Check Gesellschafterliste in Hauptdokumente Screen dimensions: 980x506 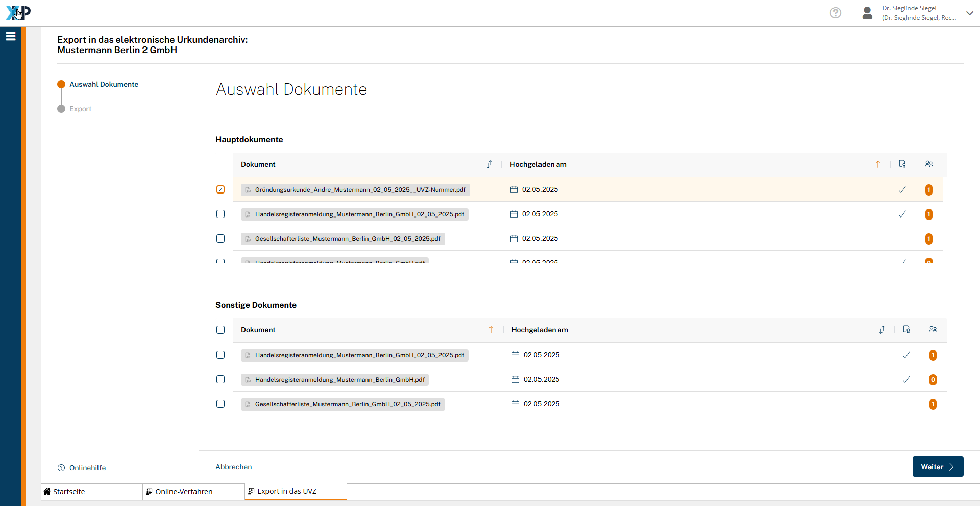pyautogui.click(x=220, y=238)
